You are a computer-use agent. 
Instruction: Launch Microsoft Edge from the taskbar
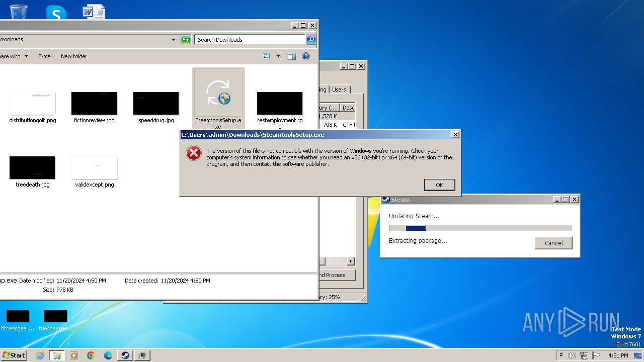click(108, 355)
